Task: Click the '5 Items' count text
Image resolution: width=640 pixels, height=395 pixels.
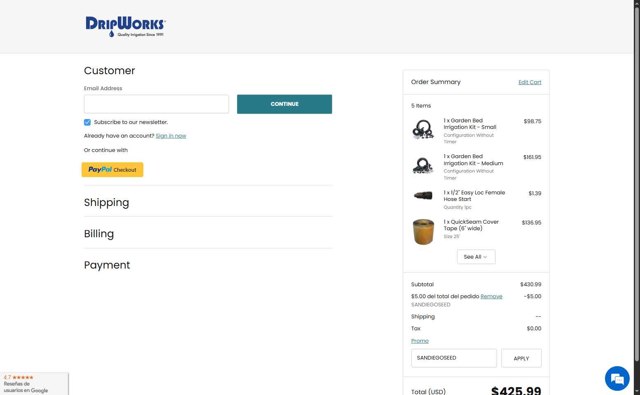Action: click(421, 106)
